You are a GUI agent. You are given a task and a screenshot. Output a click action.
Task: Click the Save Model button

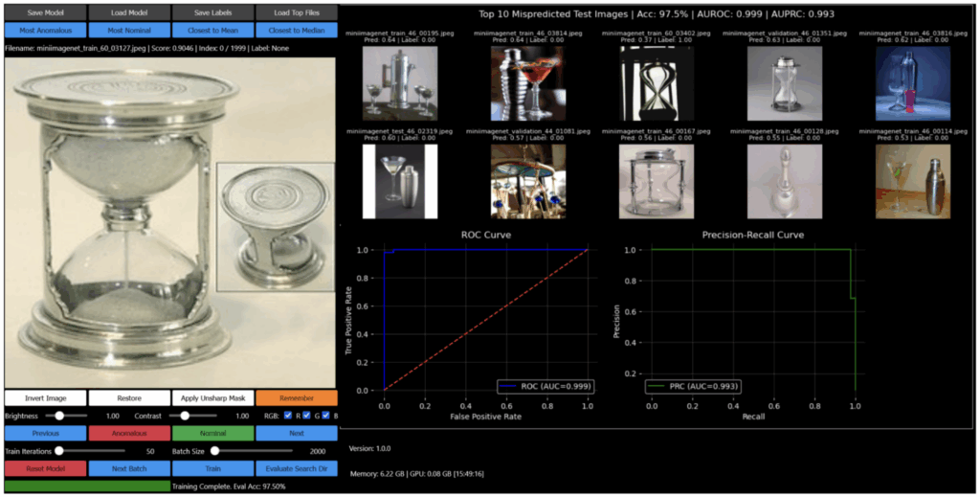[x=45, y=12]
